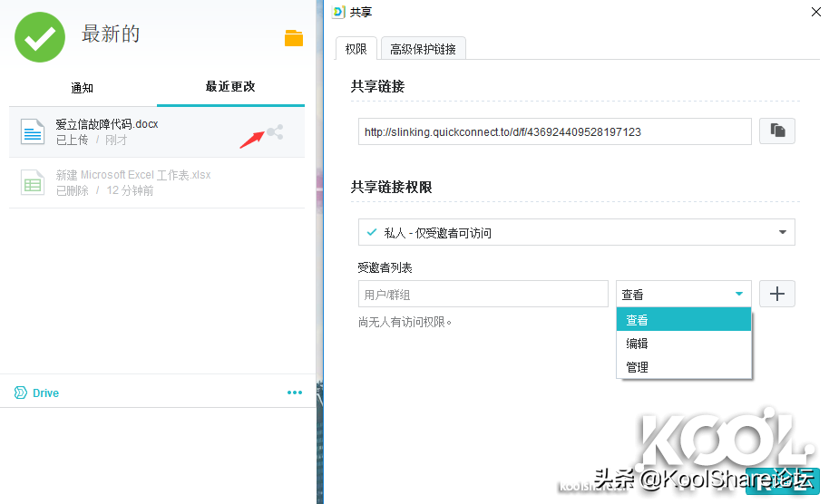Viewport: 829px width, 504px height.
Task: Switch to the 通知 tab
Action: tap(82, 88)
